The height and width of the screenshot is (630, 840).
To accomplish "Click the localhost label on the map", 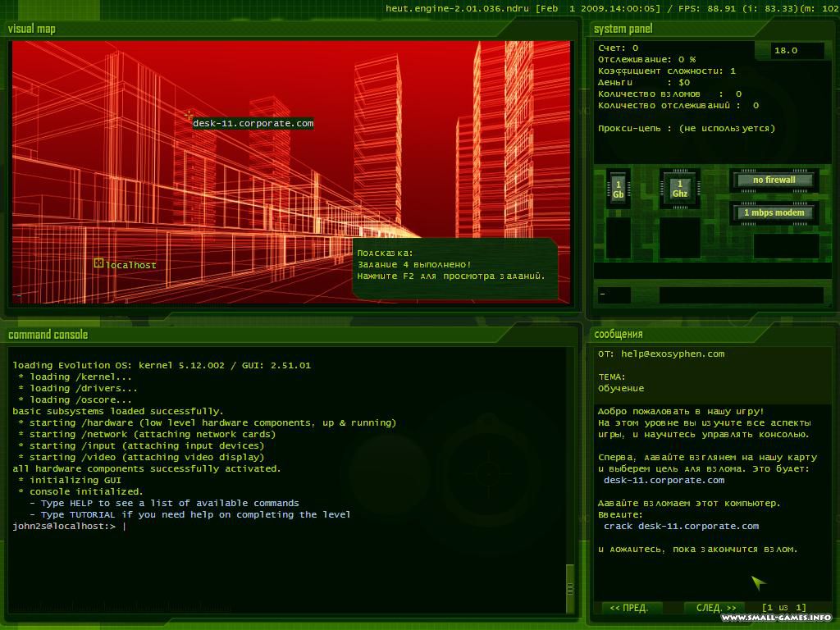I will tap(130, 265).
